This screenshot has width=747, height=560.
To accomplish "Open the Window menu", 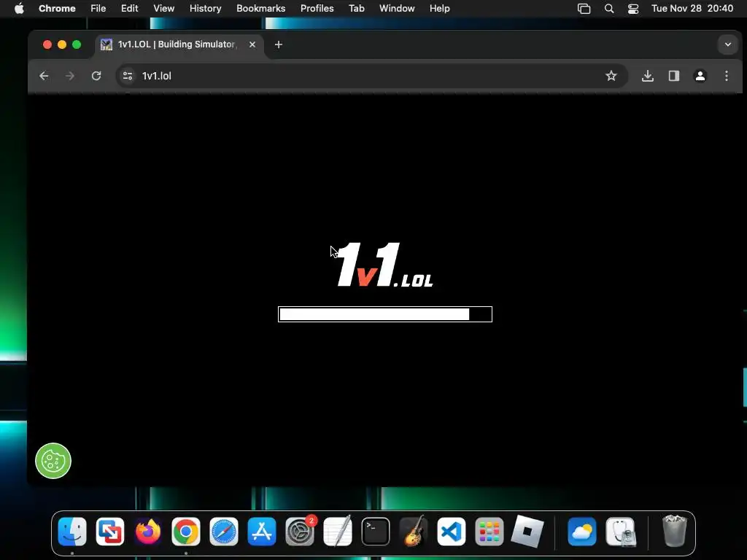I will click(x=397, y=8).
